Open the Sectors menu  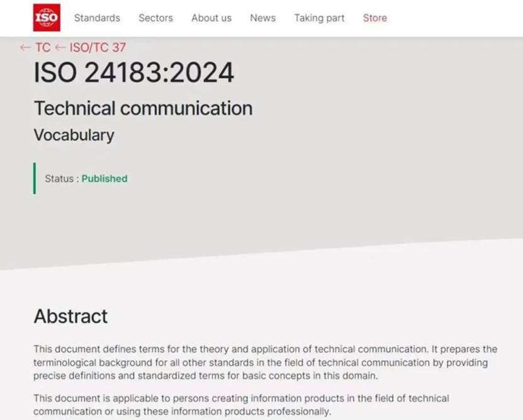pyautogui.click(x=155, y=18)
